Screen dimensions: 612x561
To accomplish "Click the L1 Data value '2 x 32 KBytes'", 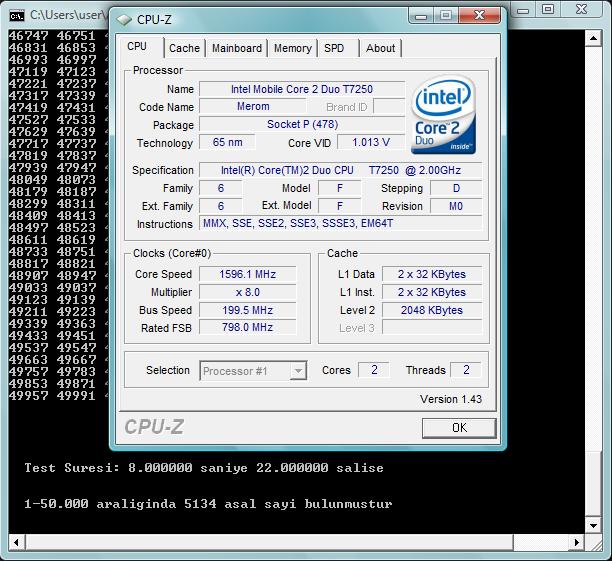I will (x=432, y=274).
